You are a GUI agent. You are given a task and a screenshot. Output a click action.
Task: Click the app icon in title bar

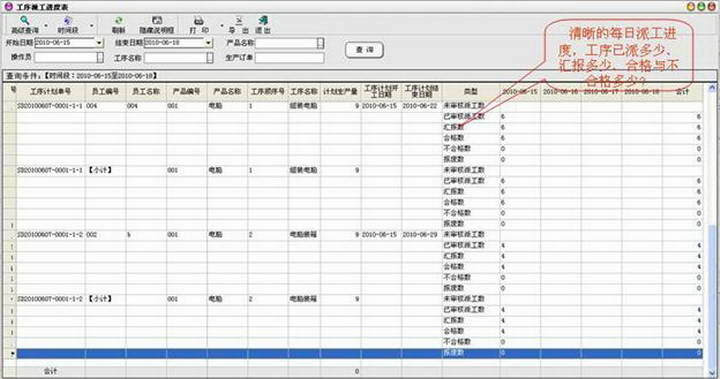[8, 6]
